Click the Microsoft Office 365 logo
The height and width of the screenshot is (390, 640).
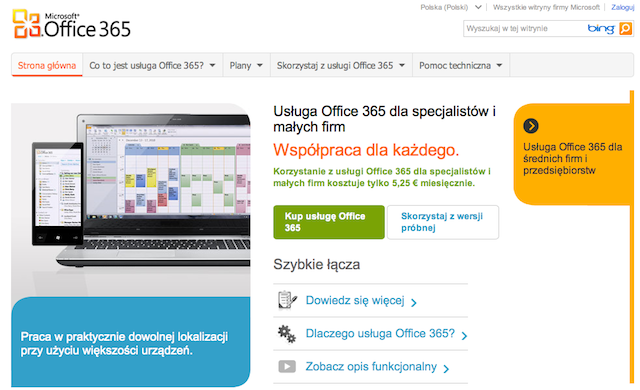coord(71,24)
